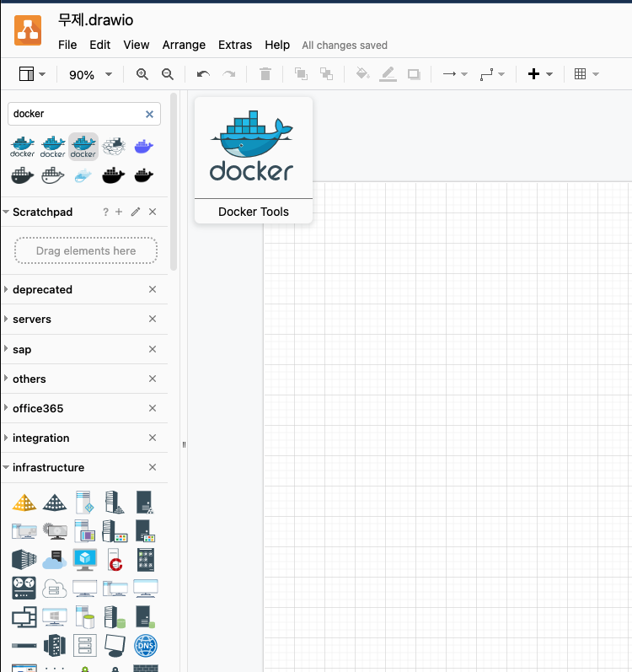632x672 pixels.
Task: Select the first docker logo result
Action: click(x=22, y=147)
